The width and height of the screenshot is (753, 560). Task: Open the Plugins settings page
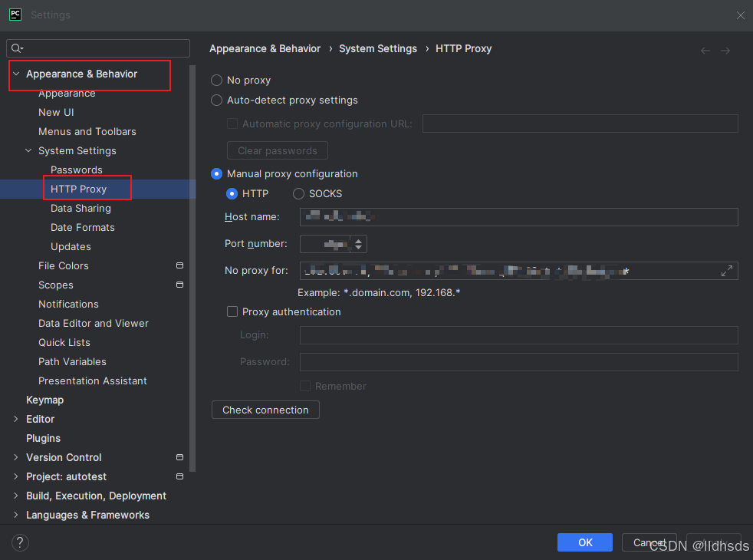(43, 439)
